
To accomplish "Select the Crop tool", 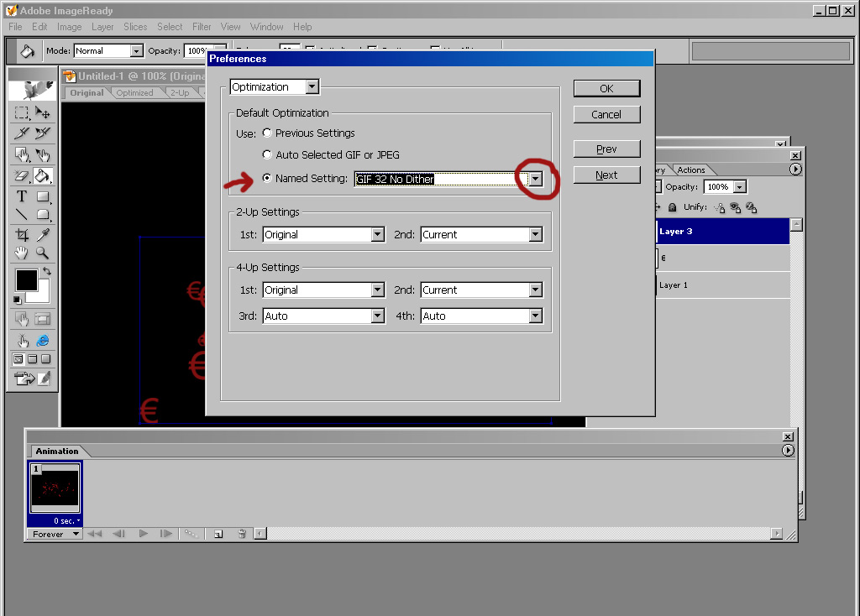I will tap(22, 235).
